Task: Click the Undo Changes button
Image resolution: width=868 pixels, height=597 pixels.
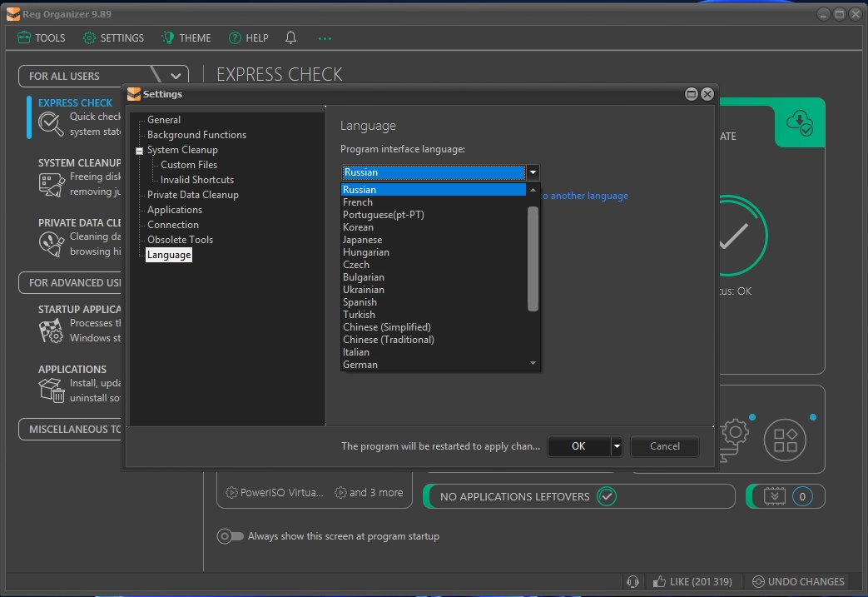Action: pos(797,581)
